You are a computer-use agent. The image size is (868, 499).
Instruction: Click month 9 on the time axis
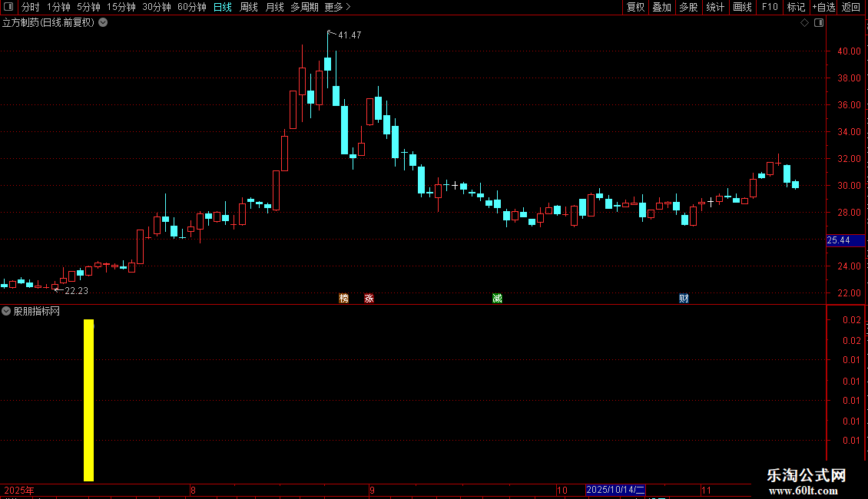[x=372, y=490]
